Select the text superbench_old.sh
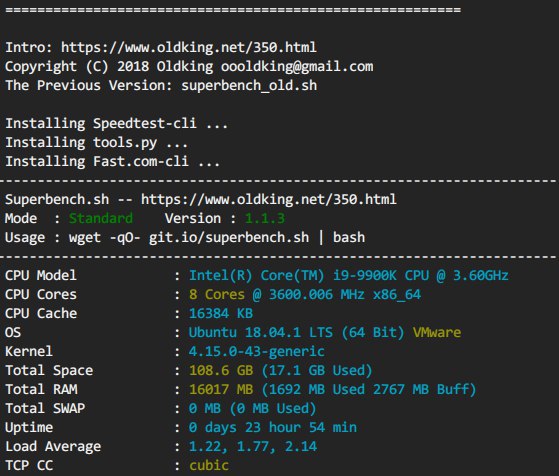This screenshot has width=559, height=476. tap(249, 86)
